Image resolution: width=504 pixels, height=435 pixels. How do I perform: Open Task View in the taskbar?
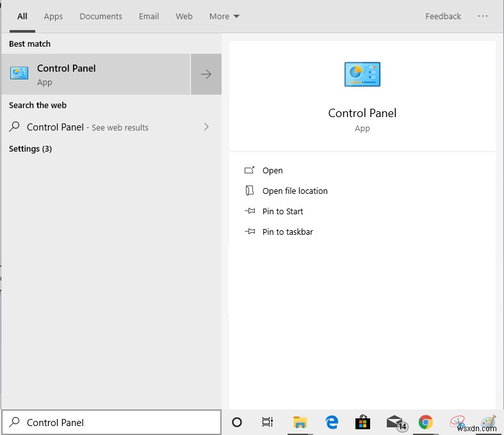click(x=268, y=422)
